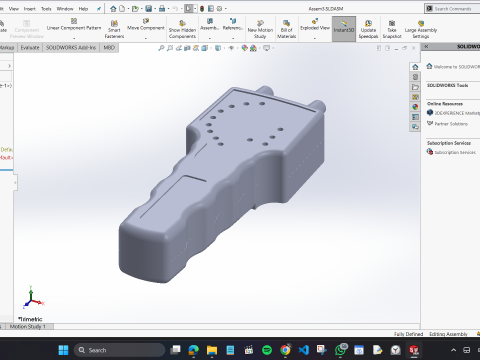Expand the left panel chevron
This screenshot has width=480, height=360.
tap(9, 66)
